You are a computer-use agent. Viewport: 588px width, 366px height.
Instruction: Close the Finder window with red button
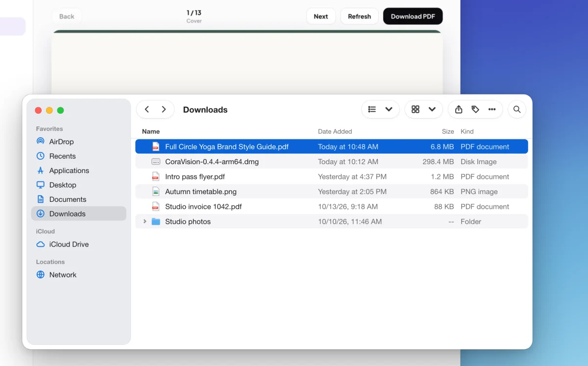(x=38, y=110)
